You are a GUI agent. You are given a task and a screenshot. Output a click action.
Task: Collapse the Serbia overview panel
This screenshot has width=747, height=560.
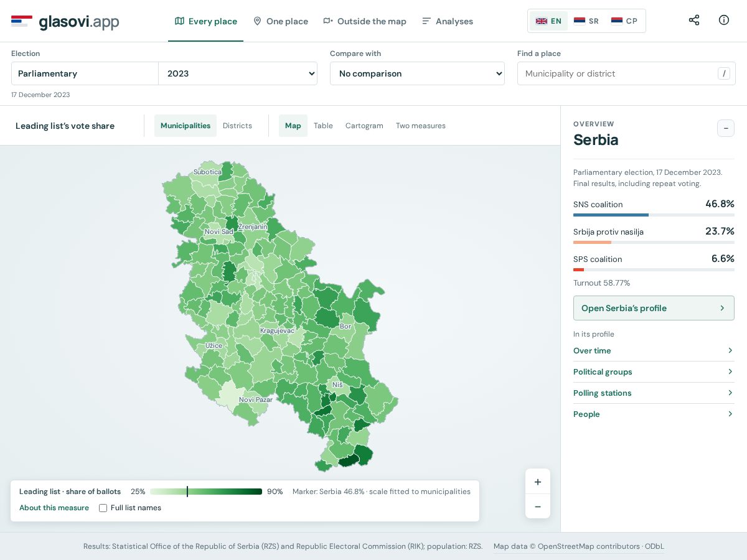pos(726,128)
